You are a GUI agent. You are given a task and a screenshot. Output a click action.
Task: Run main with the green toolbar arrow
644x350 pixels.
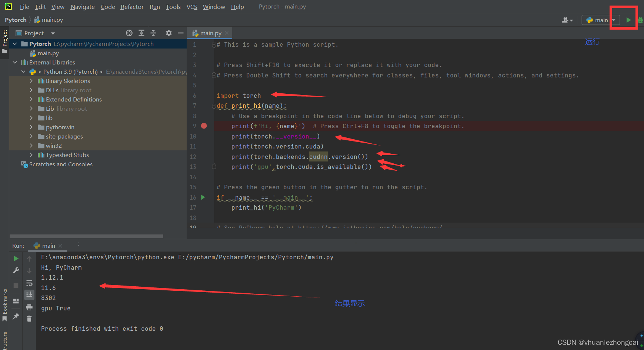(628, 20)
